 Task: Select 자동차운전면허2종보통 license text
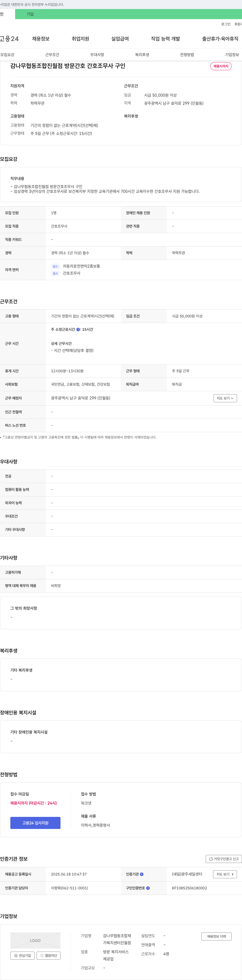pos(82,266)
